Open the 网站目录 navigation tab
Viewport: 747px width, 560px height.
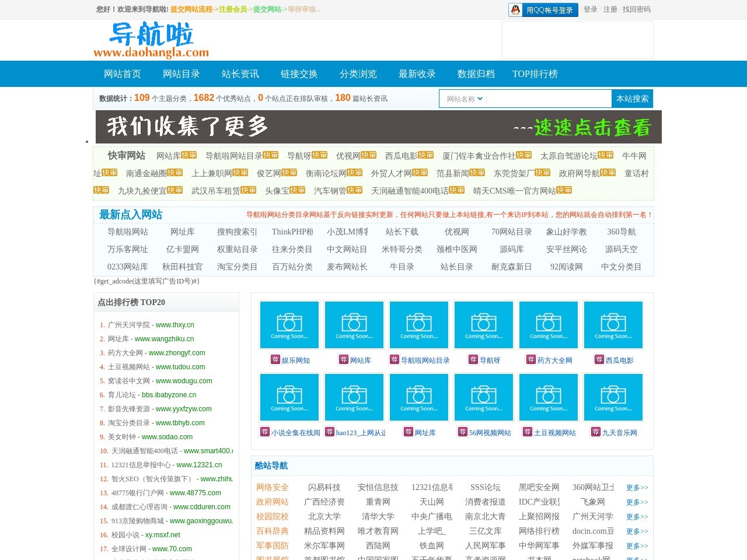tap(181, 73)
